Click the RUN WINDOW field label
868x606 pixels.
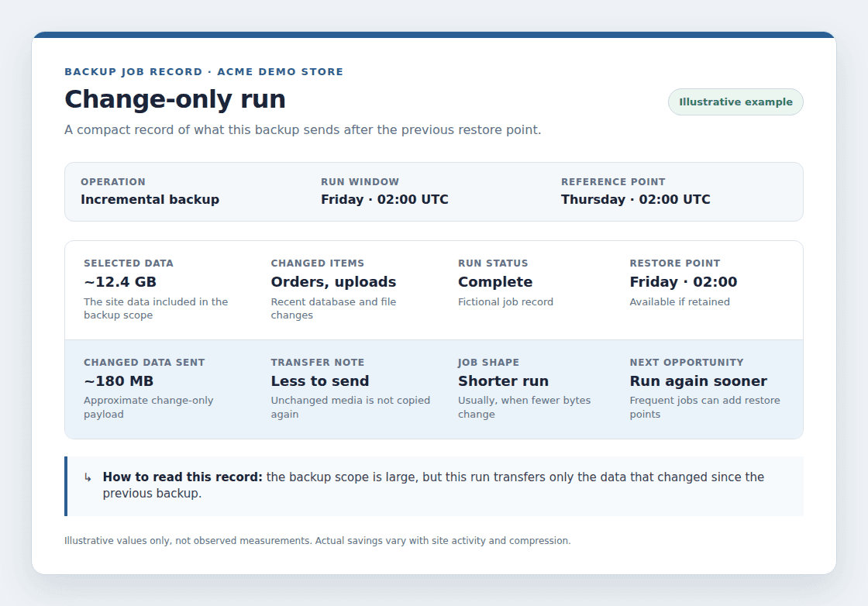360,181
